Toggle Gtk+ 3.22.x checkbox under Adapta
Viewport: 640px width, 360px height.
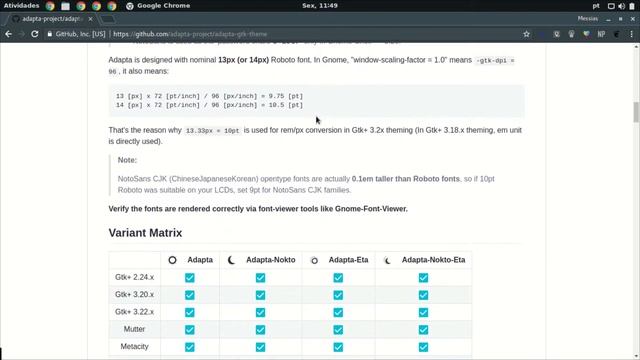tap(190, 312)
